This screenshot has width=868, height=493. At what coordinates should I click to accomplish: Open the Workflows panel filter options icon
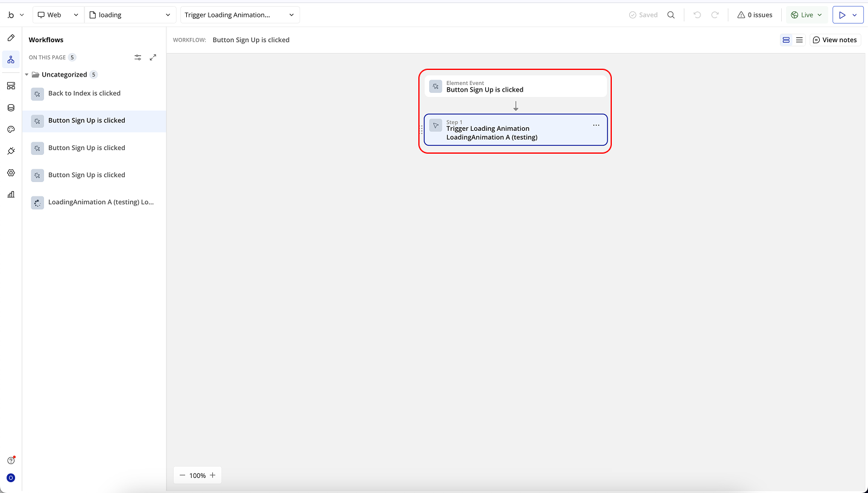point(138,57)
